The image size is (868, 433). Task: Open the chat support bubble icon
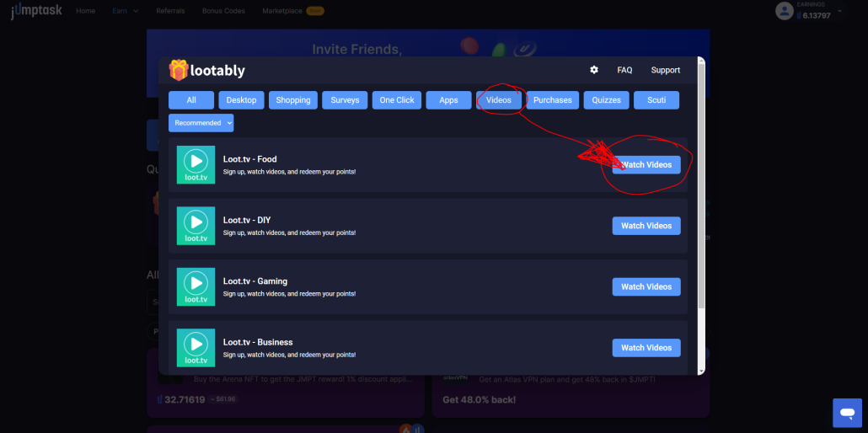[847, 413]
